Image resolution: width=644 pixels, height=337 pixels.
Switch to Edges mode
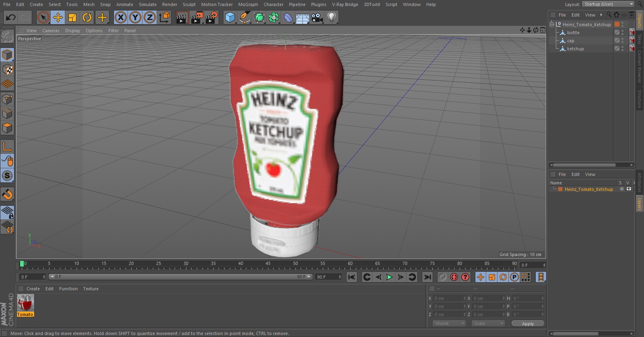7,114
